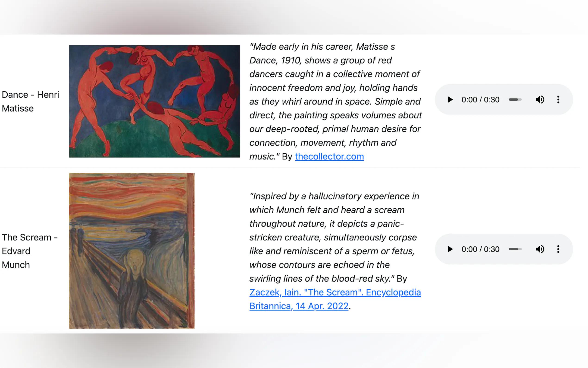Image resolution: width=588 pixels, height=368 pixels.
Task: Open the options menu on the top audio player
Action: [558, 99]
